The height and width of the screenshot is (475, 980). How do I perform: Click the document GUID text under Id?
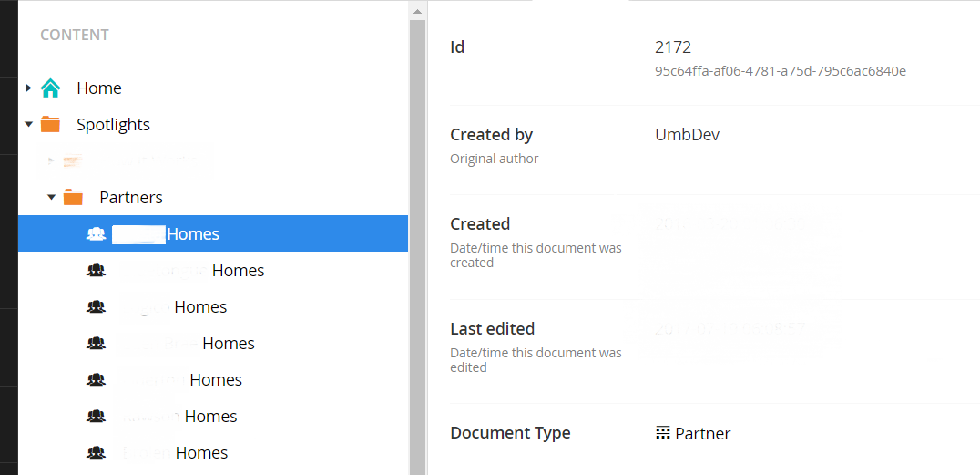pos(780,71)
